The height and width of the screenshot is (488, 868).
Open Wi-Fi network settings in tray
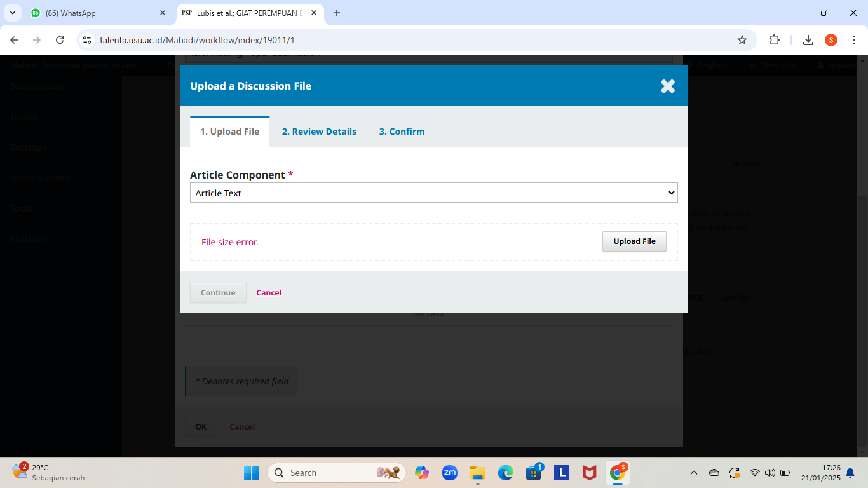point(755,473)
